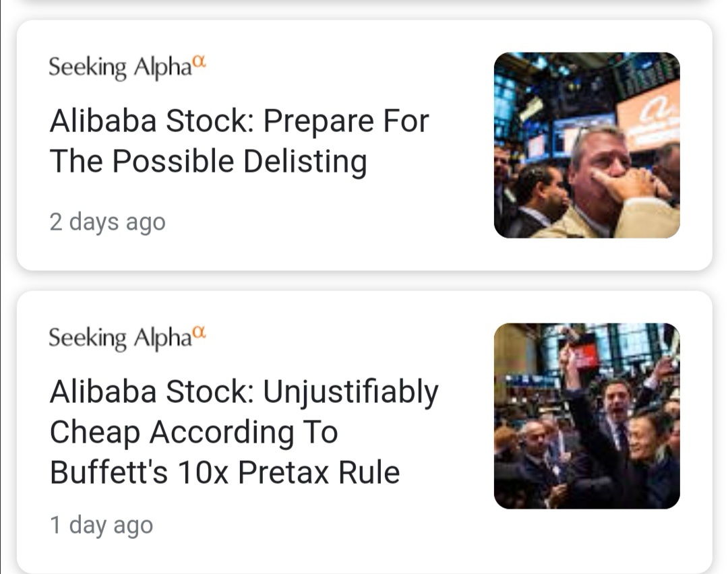Click the '2 days ago' timestamp
728x574 pixels.
[107, 222]
